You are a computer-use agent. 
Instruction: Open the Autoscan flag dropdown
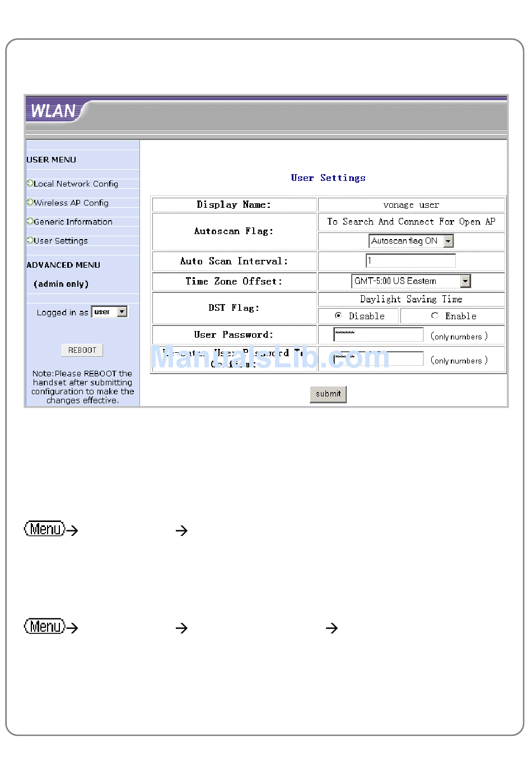pyautogui.click(x=411, y=241)
